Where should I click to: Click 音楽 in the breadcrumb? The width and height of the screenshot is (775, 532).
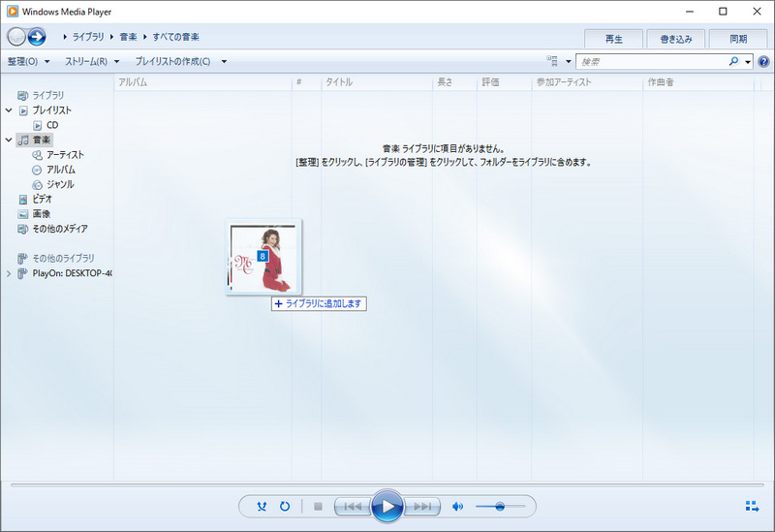click(x=129, y=37)
